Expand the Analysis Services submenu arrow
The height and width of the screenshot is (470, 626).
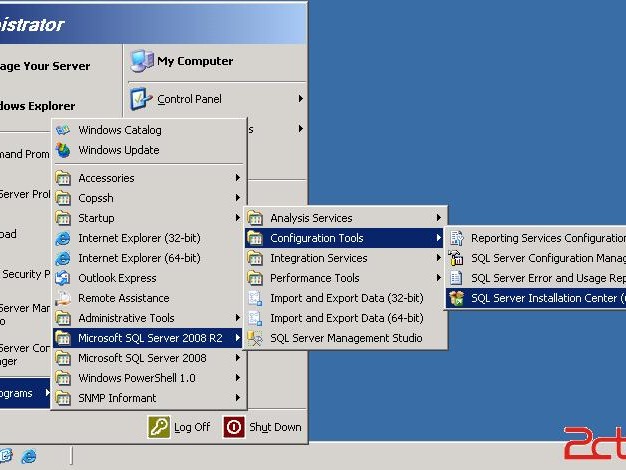pyautogui.click(x=438, y=217)
